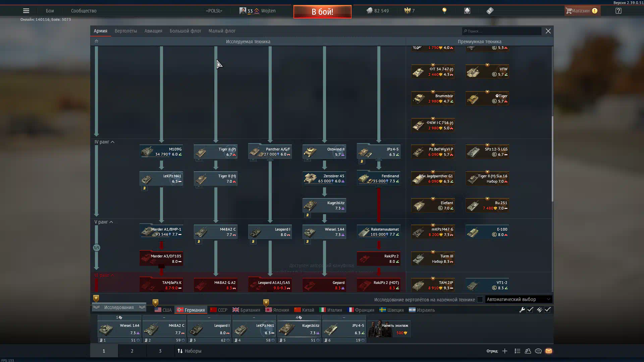The width and height of the screenshot is (644, 362).
Task: Add squad member with plus icon
Action: 505,351
